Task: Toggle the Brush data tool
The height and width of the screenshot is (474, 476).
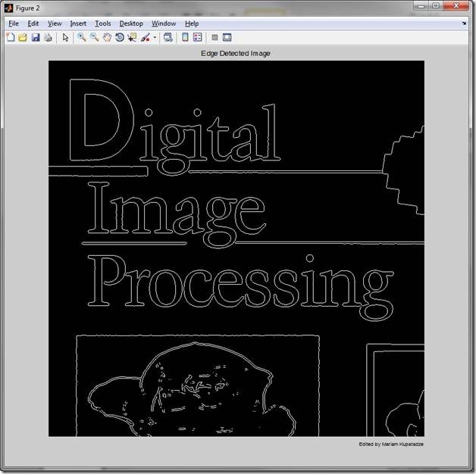Action: tap(146, 37)
